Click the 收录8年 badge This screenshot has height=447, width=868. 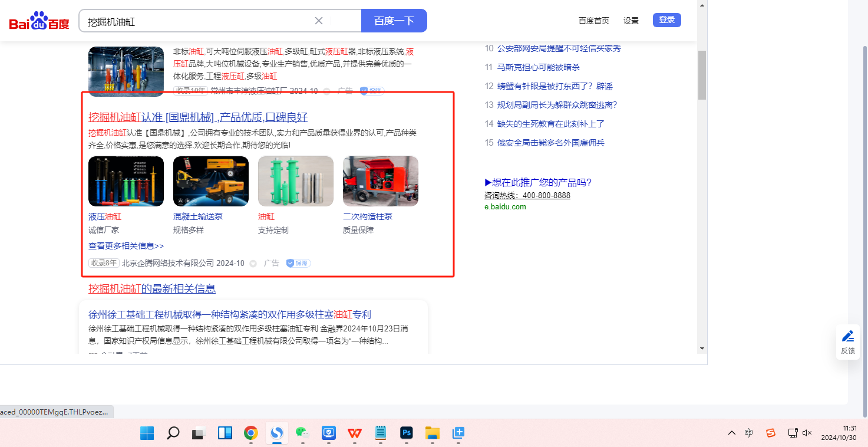(104, 263)
